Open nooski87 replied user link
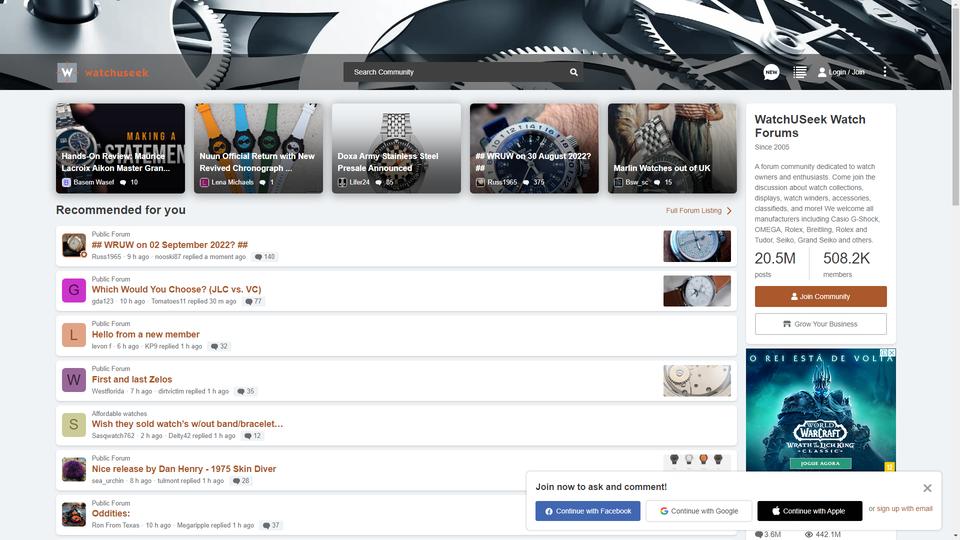 point(168,257)
